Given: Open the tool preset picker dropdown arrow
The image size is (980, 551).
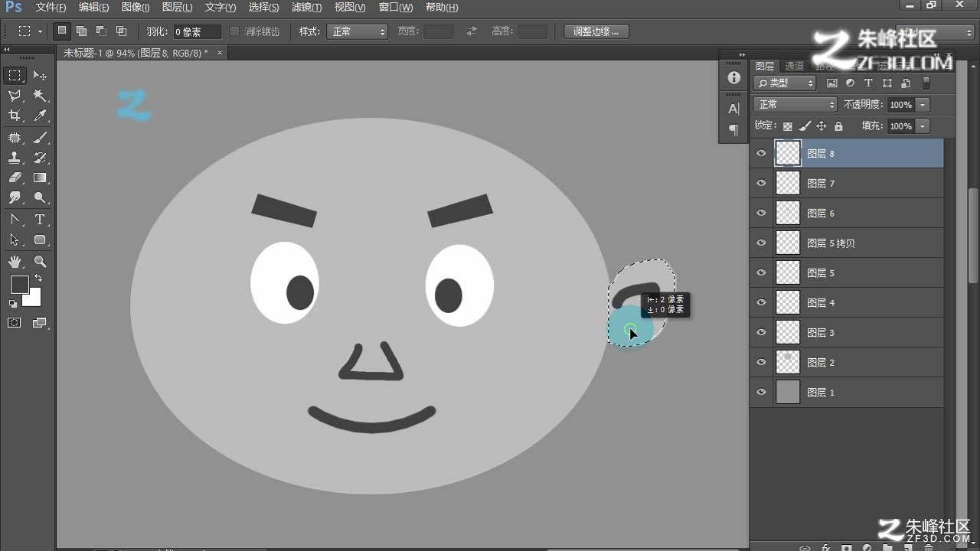Looking at the screenshot, I should point(40,32).
